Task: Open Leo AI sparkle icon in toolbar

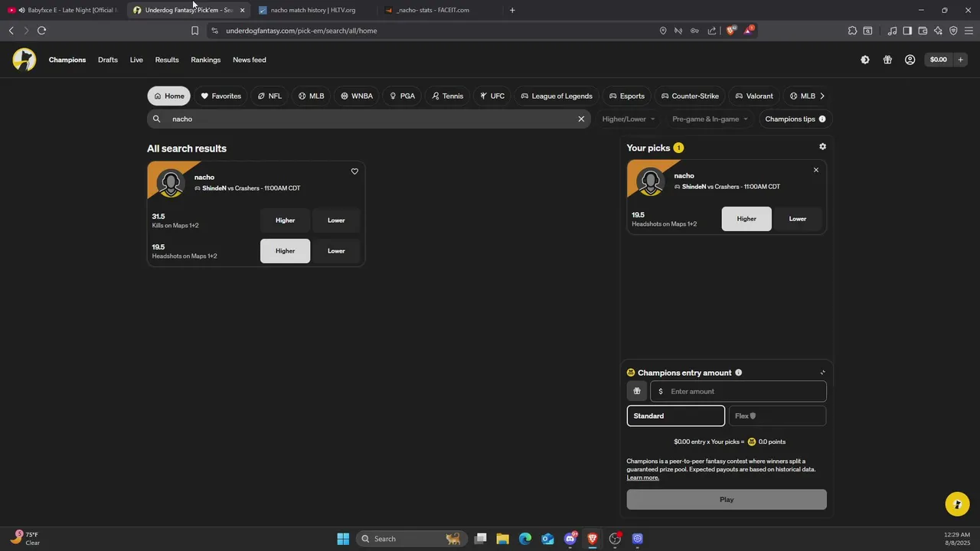Action: [938, 31]
